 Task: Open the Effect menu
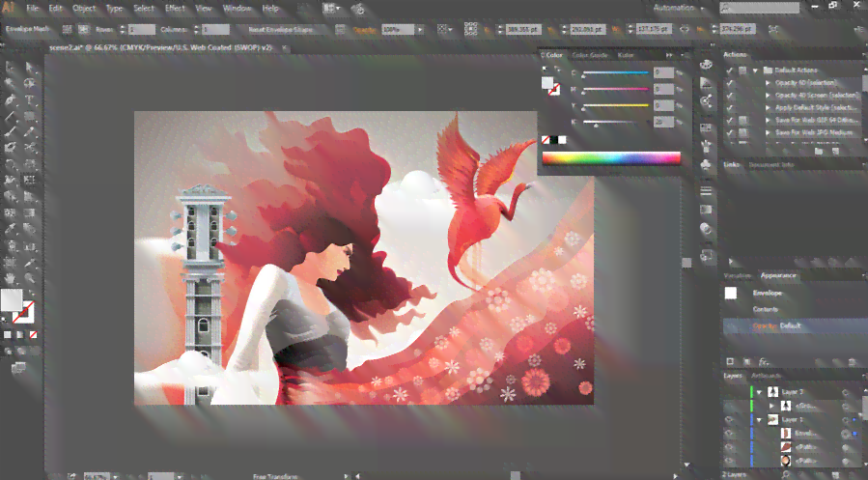pos(175,9)
